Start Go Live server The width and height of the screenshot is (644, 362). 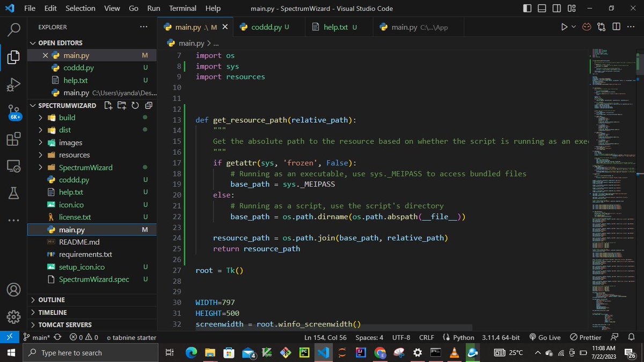click(545, 337)
